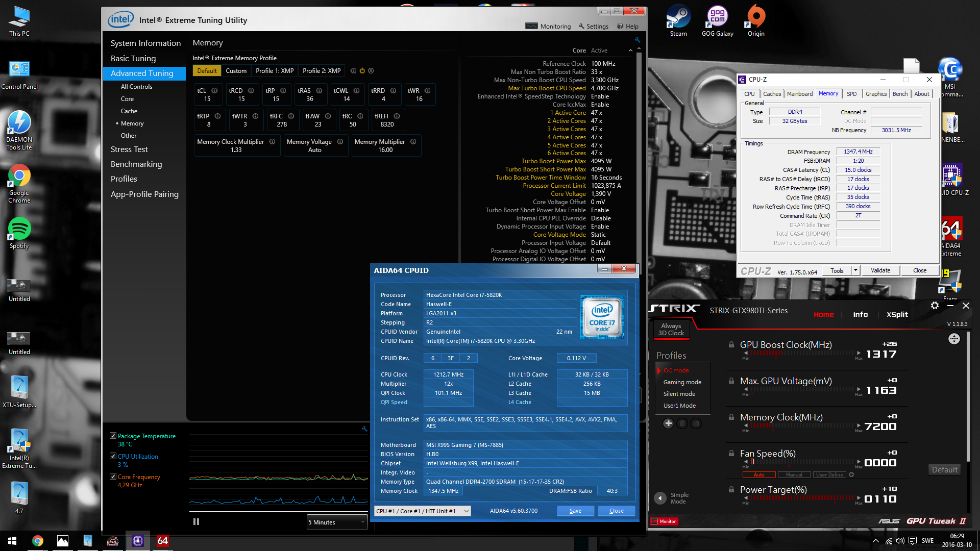Viewport: 980px width, 551px height.
Task: Open fan speed user define settings gear
Action: click(x=851, y=474)
